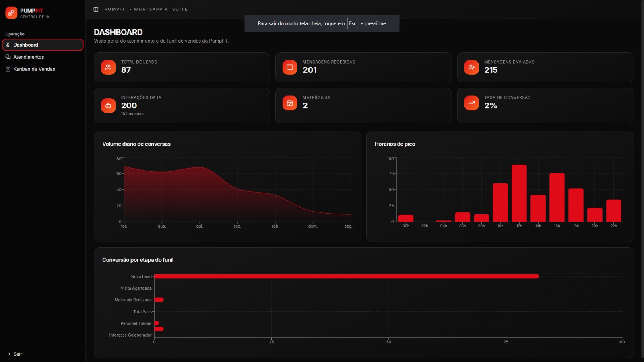Click the Matrículas calendar-check icon
This screenshot has height=362, width=644.
click(x=290, y=103)
